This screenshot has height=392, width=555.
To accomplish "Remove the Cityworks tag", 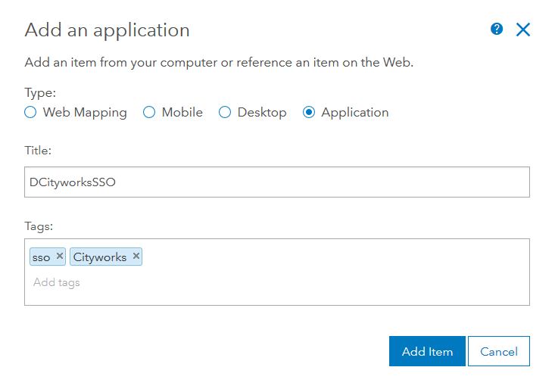I will [136, 257].
